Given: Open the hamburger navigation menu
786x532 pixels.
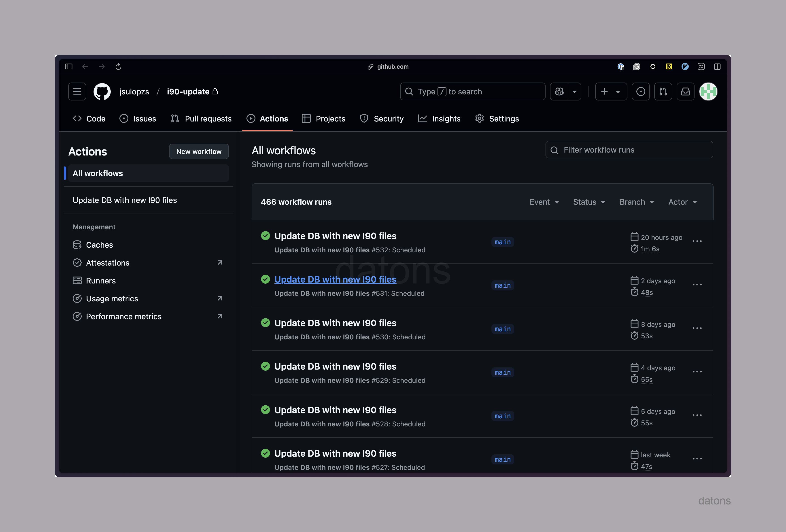Looking at the screenshot, I should point(77,92).
